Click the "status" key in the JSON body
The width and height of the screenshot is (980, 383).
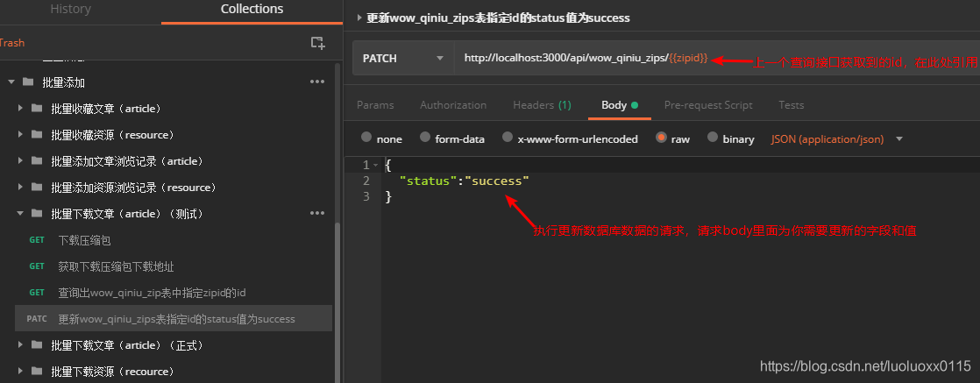coord(428,181)
